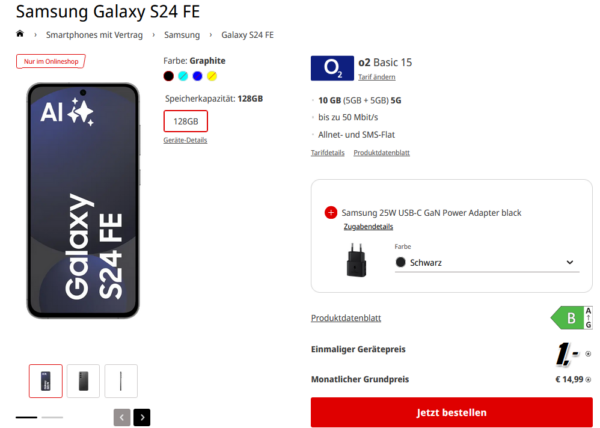Click the home icon in breadcrumbs

tap(21, 34)
